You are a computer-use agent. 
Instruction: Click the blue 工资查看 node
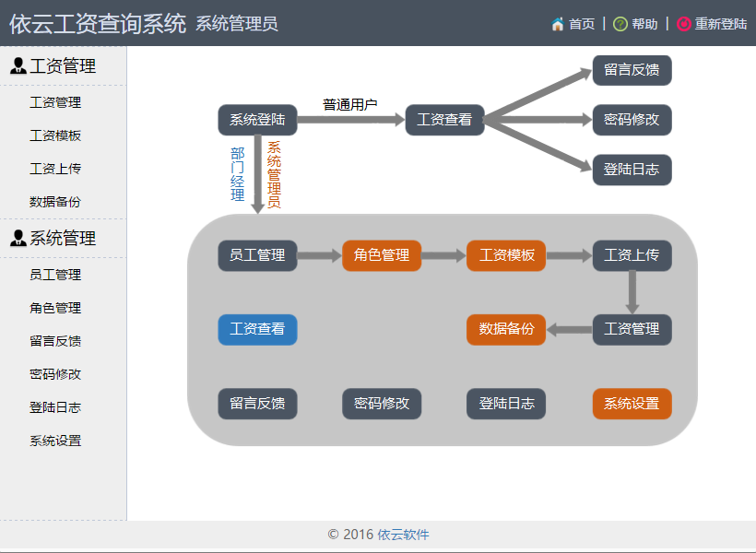[x=257, y=329]
